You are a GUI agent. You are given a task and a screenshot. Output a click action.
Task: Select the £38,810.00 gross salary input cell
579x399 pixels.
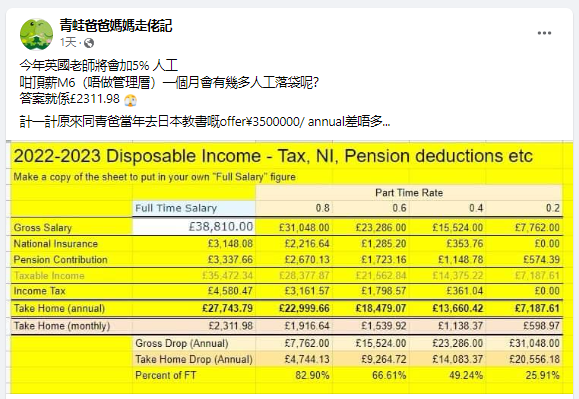(x=194, y=226)
